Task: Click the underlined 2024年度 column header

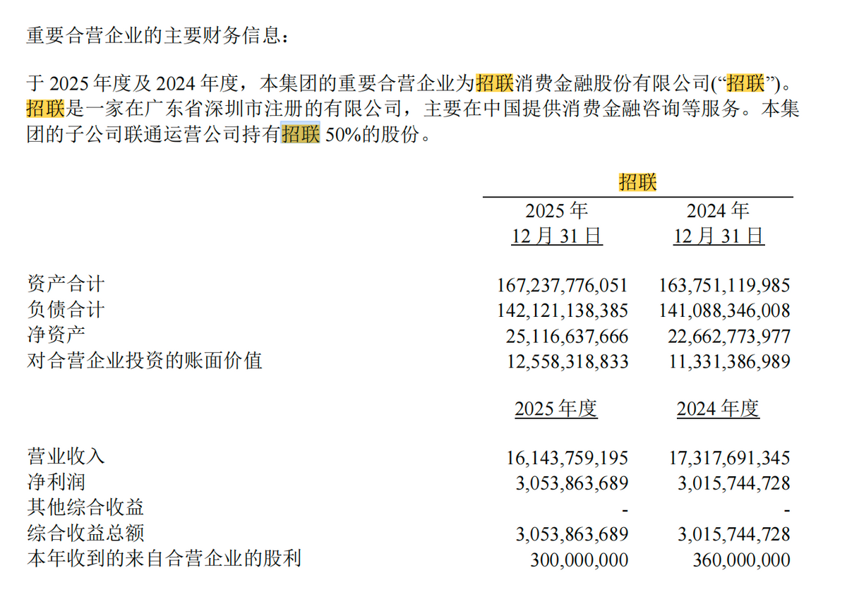Action: tap(718, 409)
